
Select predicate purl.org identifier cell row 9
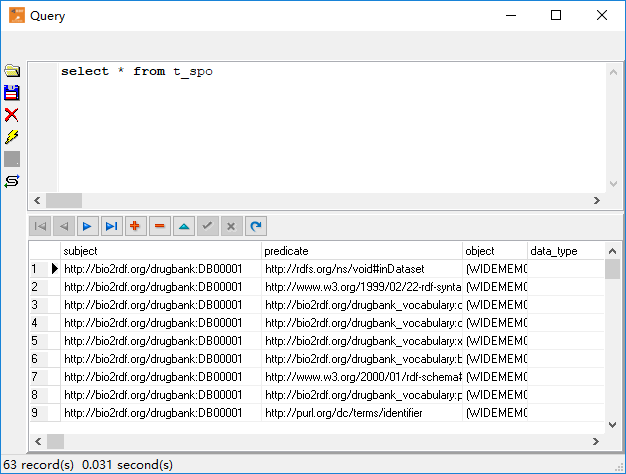pos(362,413)
